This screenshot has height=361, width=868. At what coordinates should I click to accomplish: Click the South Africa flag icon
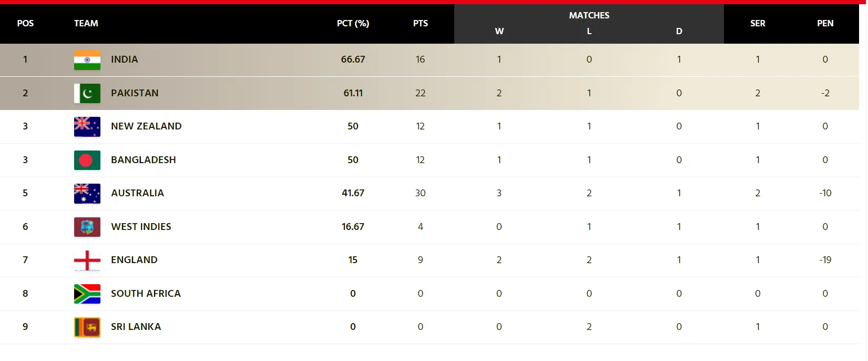click(87, 294)
